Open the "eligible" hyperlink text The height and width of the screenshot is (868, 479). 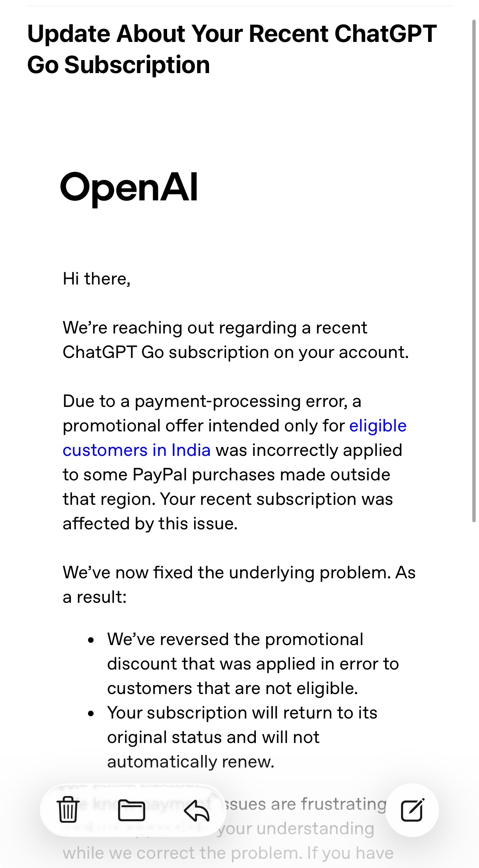pyautogui.click(x=378, y=426)
